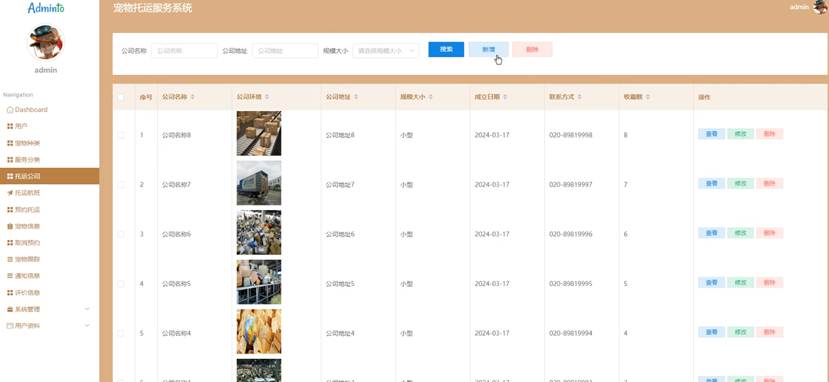Sort by 收藏数 column arrows

(648, 97)
